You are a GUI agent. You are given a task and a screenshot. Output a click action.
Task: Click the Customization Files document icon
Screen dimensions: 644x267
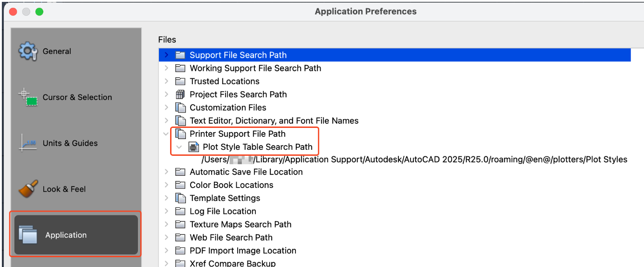coord(180,107)
